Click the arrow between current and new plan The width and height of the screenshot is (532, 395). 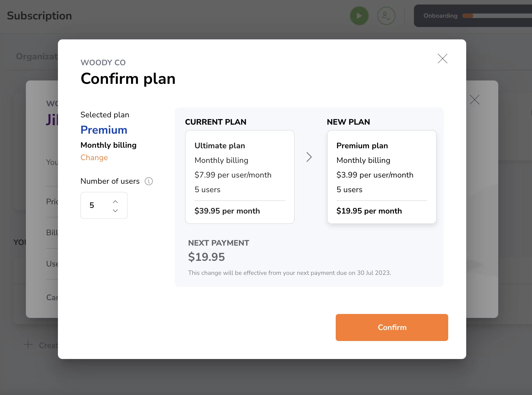309,157
